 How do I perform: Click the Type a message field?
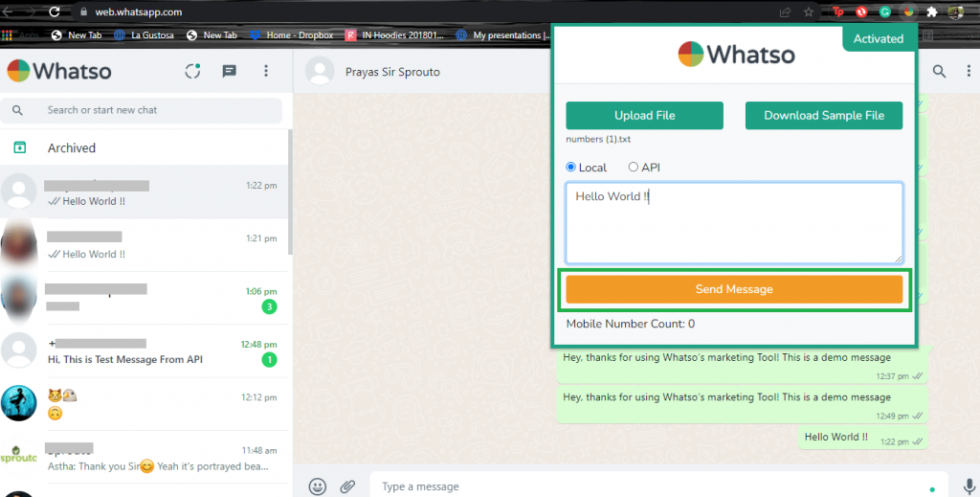coord(658,486)
